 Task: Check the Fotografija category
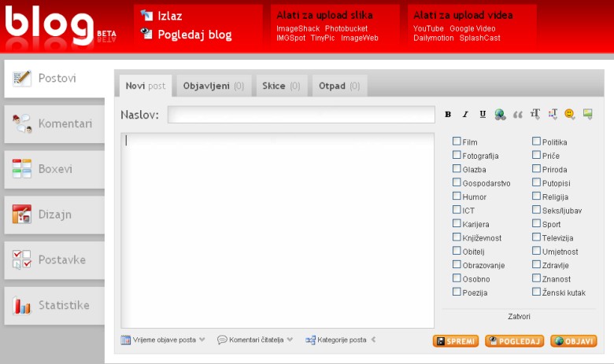coord(457,155)
